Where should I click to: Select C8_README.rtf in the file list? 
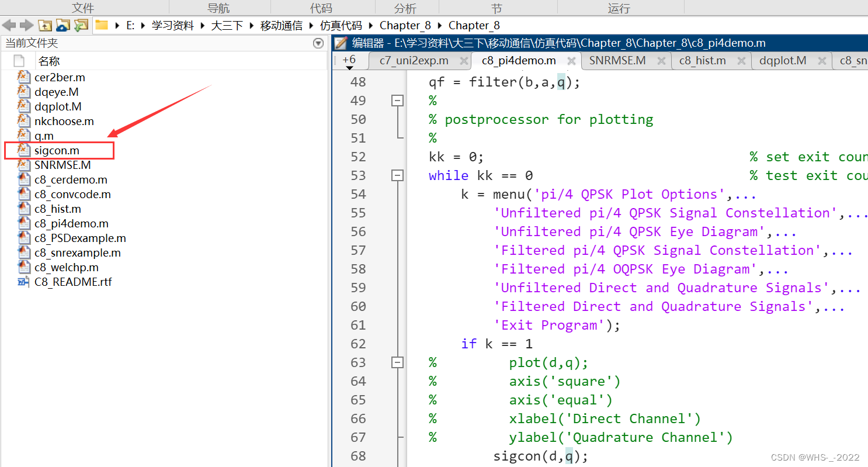point(73,282)
